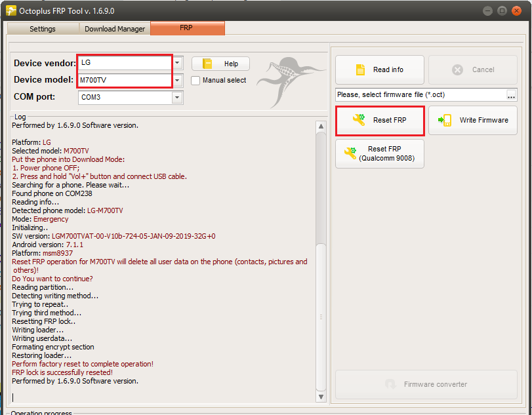Click 'FRP lock is successfully reseted!' log line
This screenshot has height=415, width=532.
pos(62,372)
